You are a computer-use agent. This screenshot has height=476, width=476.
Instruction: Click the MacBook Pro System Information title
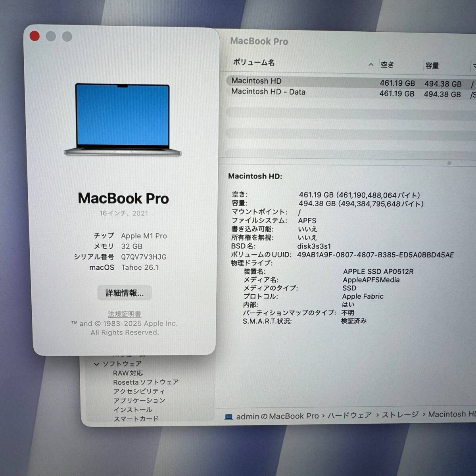(x=259, y=41)
